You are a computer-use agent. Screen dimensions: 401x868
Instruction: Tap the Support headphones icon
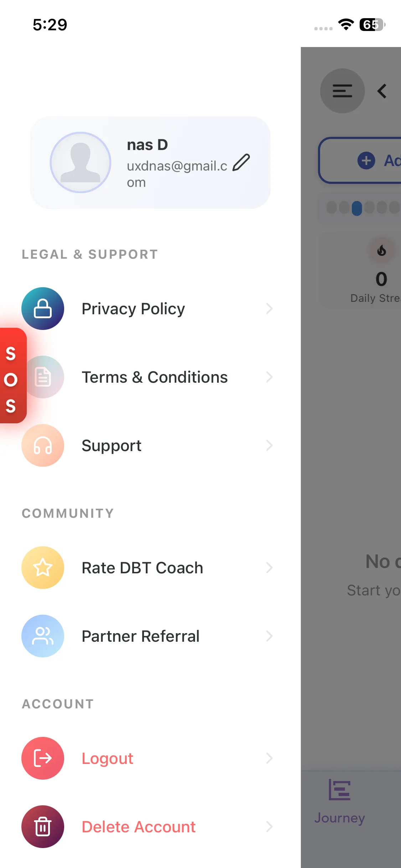coord(43,445)
